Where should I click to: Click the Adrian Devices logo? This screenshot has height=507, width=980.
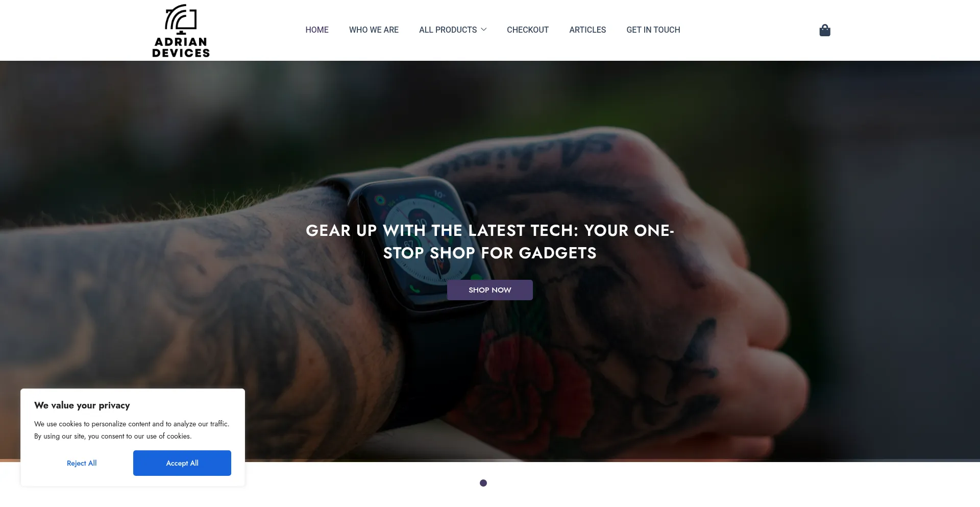click(x=181, y=31)
